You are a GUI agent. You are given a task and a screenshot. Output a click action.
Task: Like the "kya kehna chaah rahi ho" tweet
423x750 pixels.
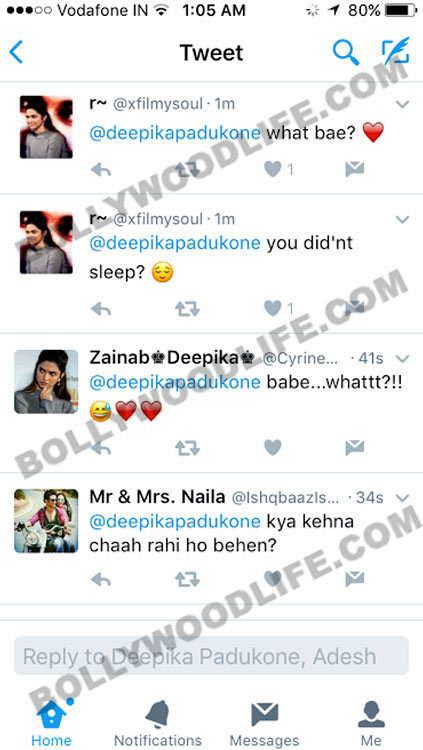273,579
